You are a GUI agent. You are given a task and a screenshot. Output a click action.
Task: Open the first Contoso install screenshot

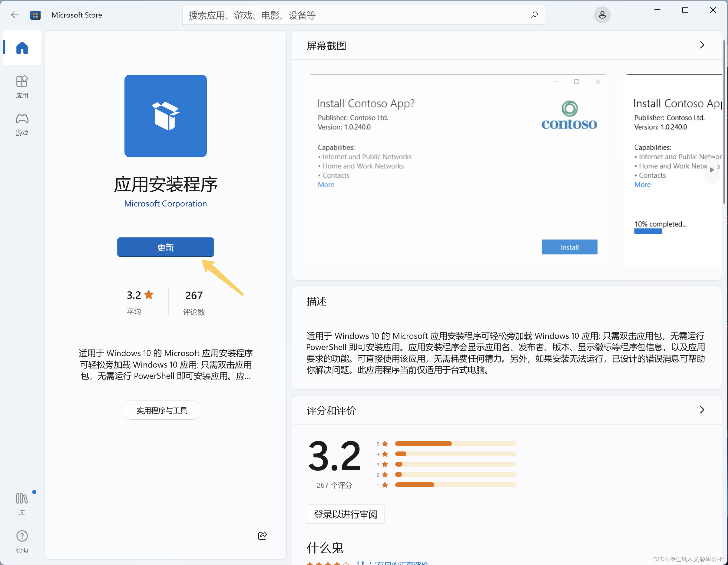click(457, 169)
